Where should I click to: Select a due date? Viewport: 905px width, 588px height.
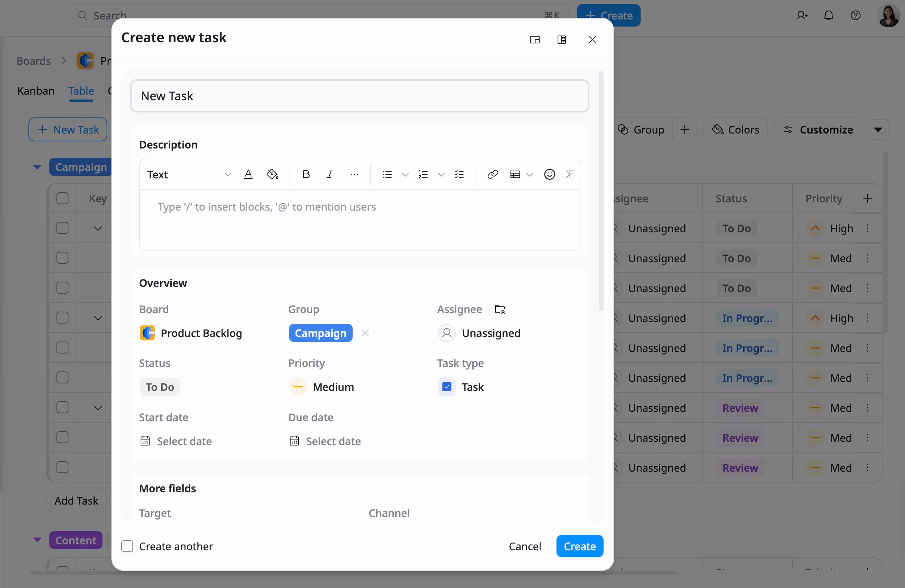(x=325, y=441)
